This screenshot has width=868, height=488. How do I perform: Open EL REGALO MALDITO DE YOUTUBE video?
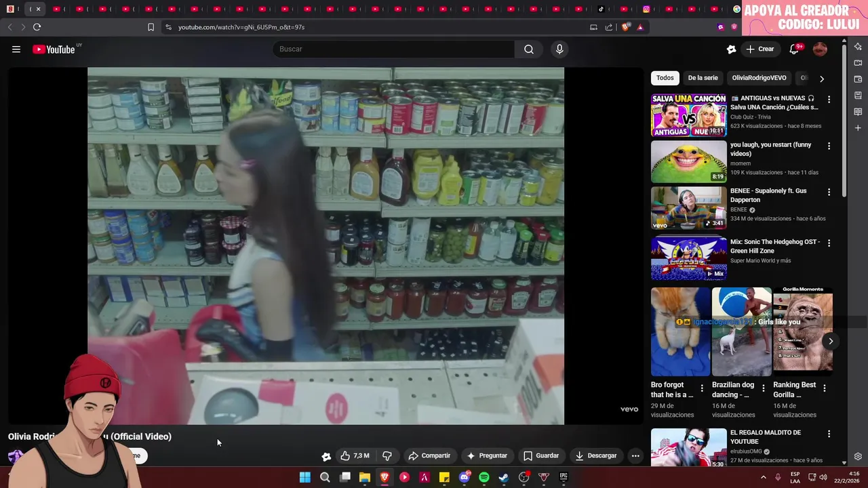[x=688, y=447]
